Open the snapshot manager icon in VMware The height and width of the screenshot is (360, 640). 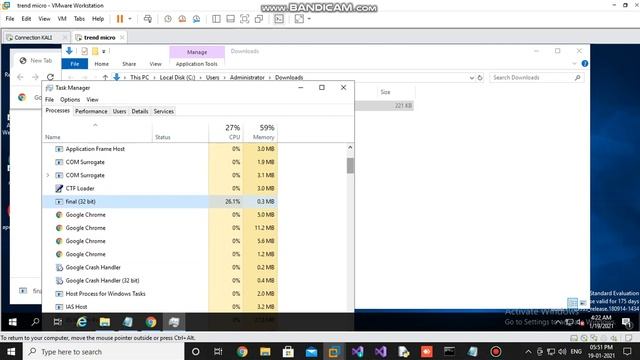tap(196, 19)
